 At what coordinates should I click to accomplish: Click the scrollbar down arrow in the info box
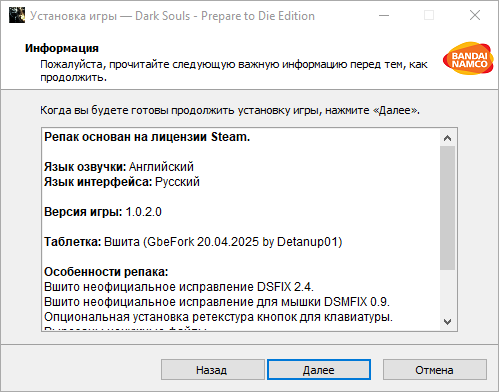[x=448, y=321]
